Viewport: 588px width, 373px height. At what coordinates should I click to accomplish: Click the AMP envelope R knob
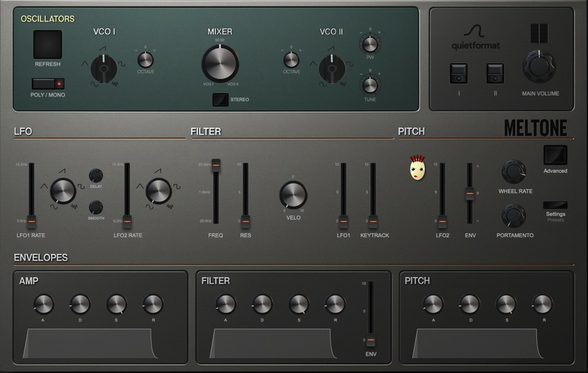click(153, 304)
